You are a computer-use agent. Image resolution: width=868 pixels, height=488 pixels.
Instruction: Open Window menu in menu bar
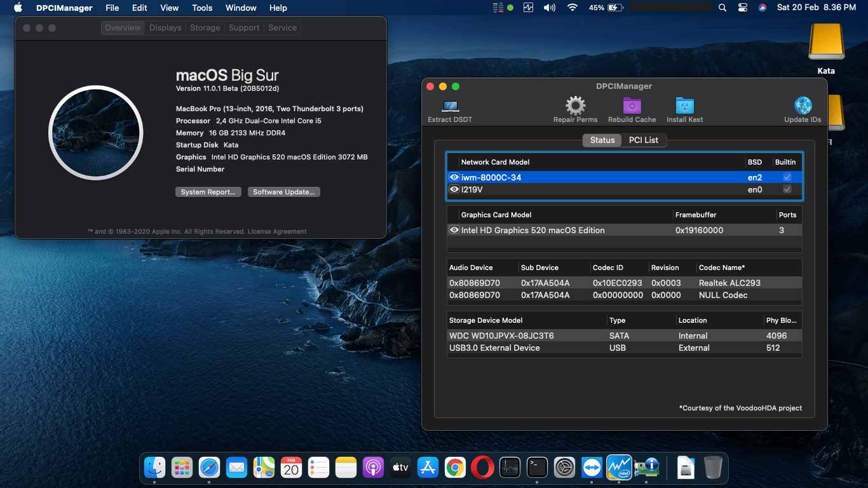pyautogui.click(x=241, y=8)
